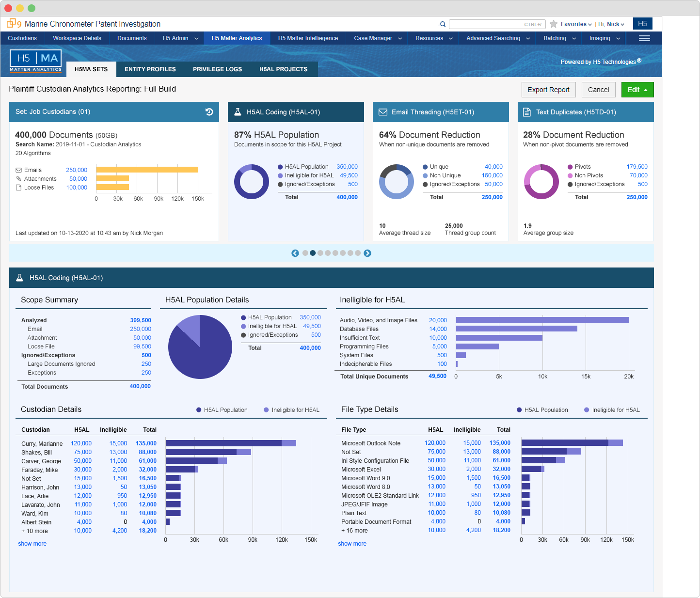Open the Resources dropdown menu
The height and width of the screenshot is (598, 700).
[451, 38]
